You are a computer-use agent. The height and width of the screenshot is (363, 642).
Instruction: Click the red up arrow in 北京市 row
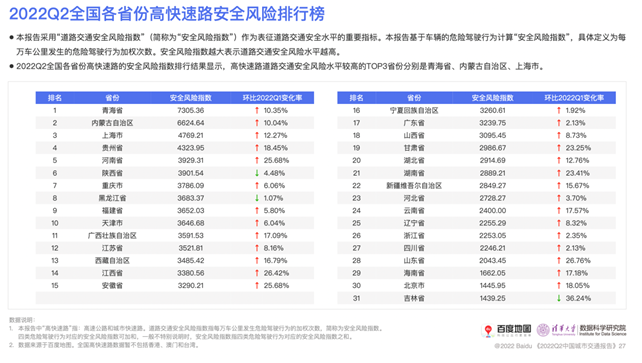[559, 286]
